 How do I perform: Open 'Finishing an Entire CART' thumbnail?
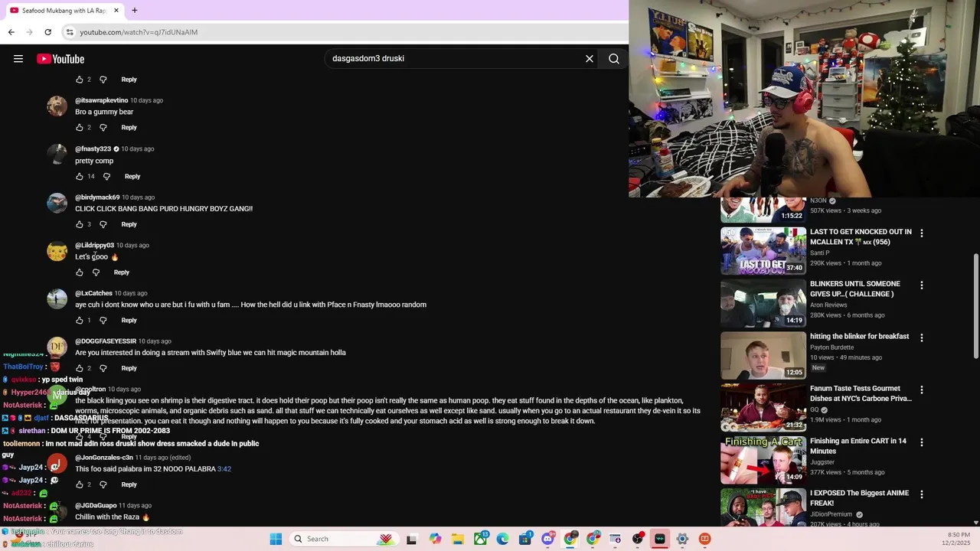763,460
